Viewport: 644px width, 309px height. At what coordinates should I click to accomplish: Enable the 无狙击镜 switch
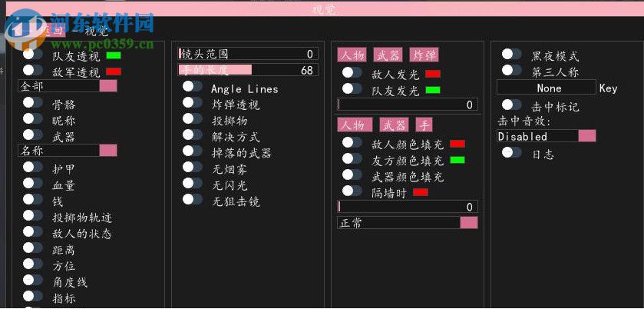pyautogui.click(x=193, y=199)
